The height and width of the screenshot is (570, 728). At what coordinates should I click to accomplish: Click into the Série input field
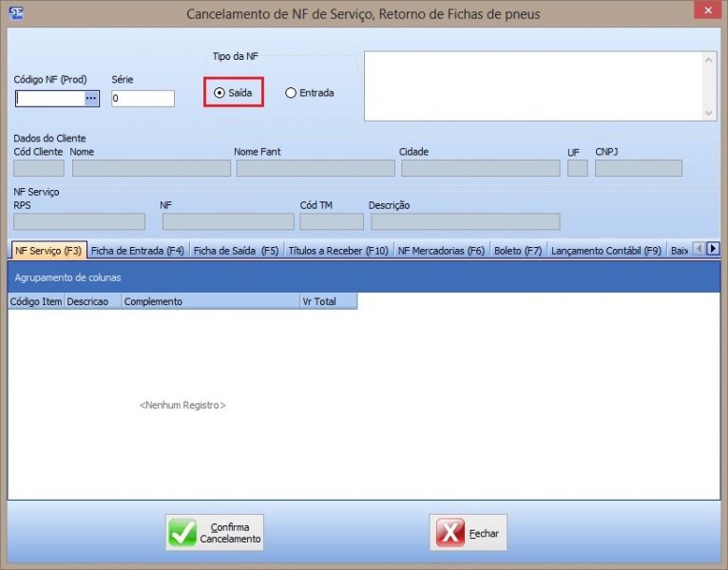click(x=143, y=99)
